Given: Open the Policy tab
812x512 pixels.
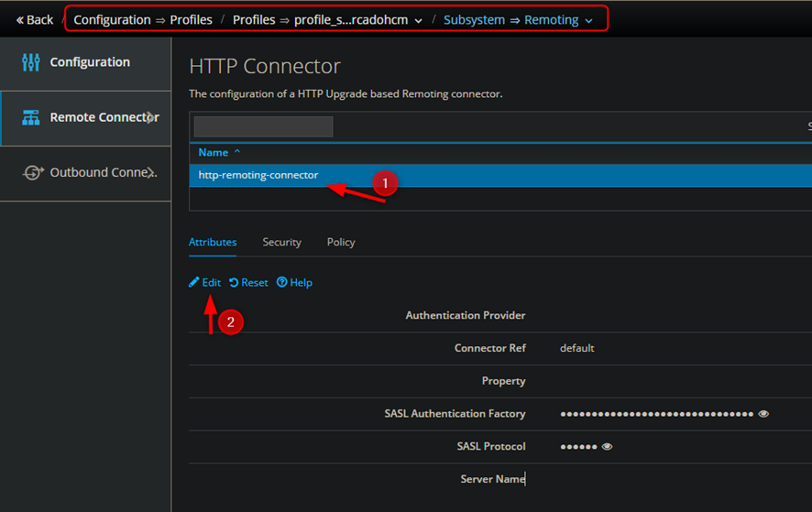Looking at the screenshot, I should (x=341, y=242).
